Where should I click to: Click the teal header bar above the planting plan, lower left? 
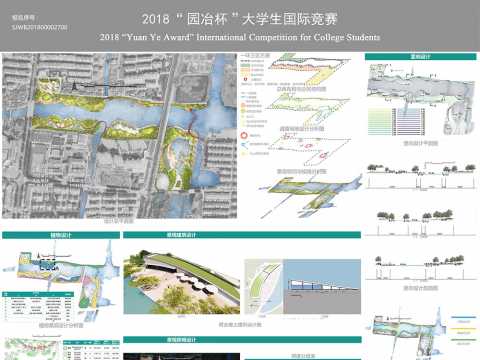point(61,235)
